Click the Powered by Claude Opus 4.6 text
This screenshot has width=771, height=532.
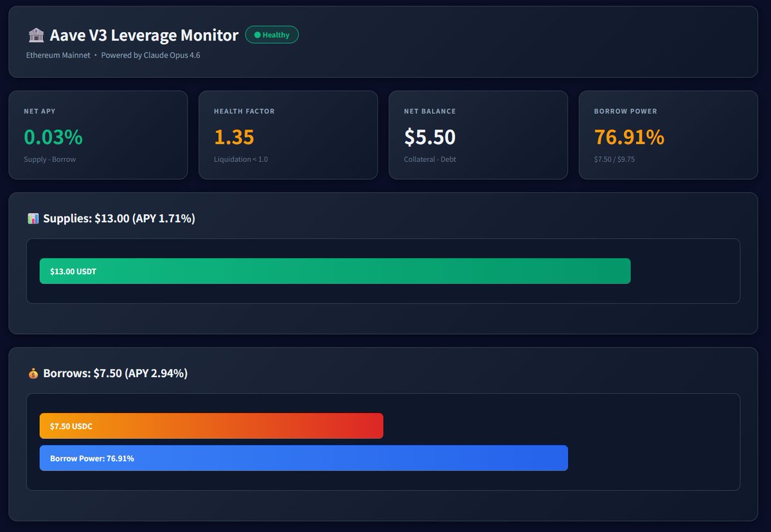pyautogui.click(x=150, y=55)
